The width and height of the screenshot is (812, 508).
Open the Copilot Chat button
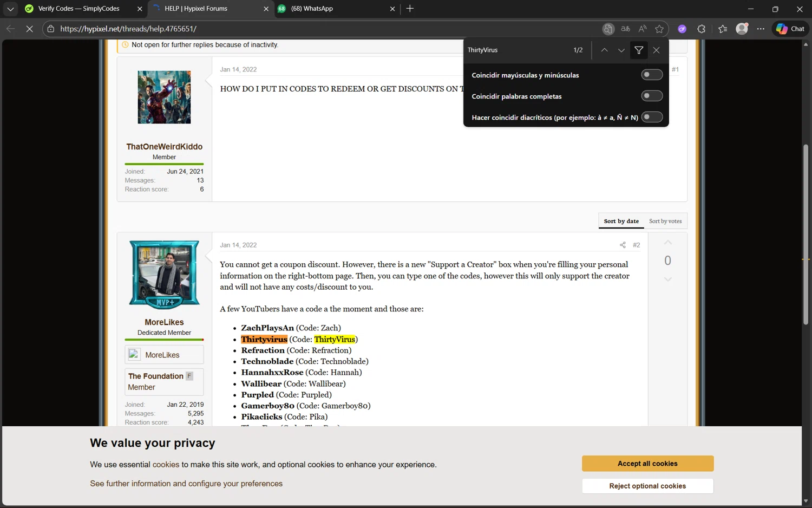click(790, 29)
